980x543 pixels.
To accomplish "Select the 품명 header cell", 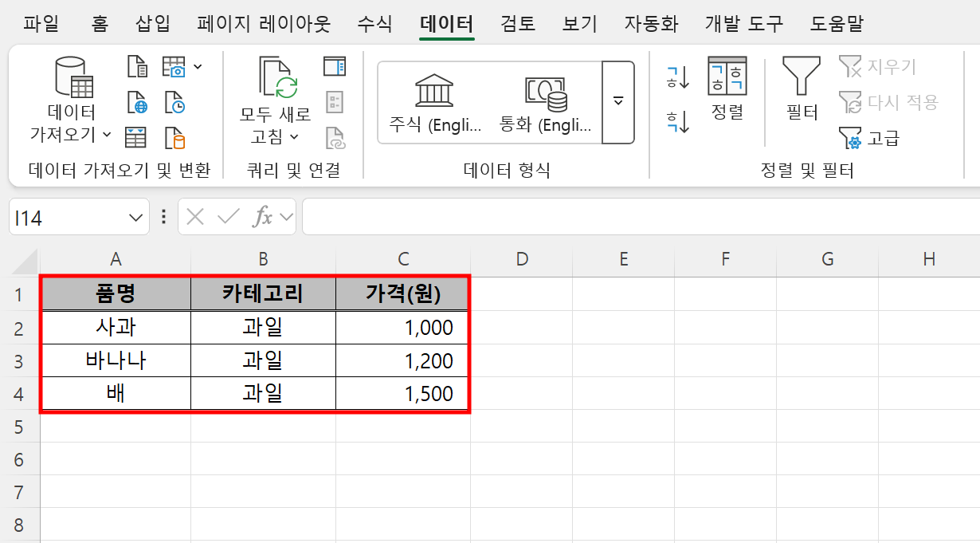I will pos(116,294).
